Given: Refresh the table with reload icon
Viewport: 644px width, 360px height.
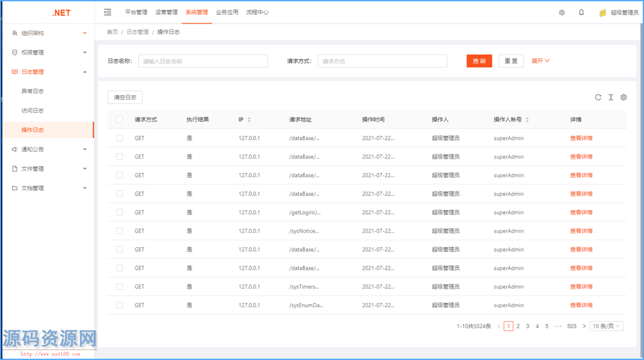Looking at the screenshot, I should 598,97.
